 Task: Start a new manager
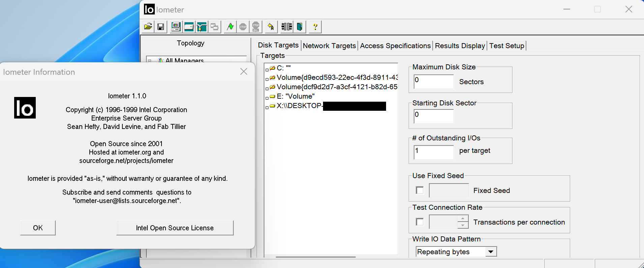[x=176, y=27]
